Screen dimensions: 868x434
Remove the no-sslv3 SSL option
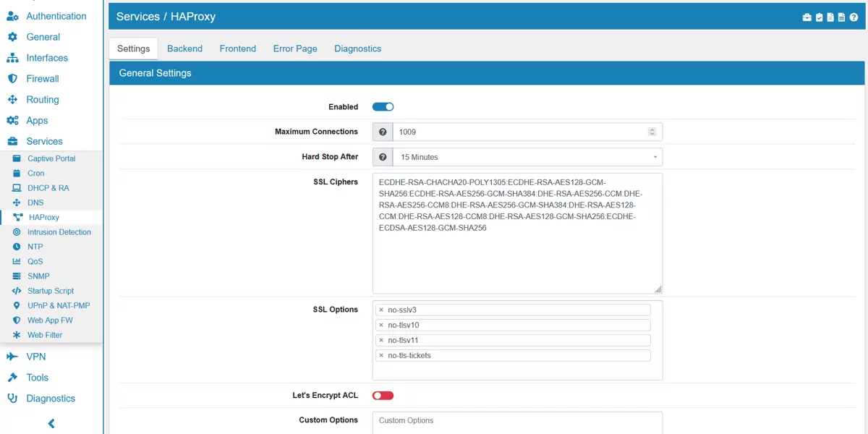tap(381, 310)
